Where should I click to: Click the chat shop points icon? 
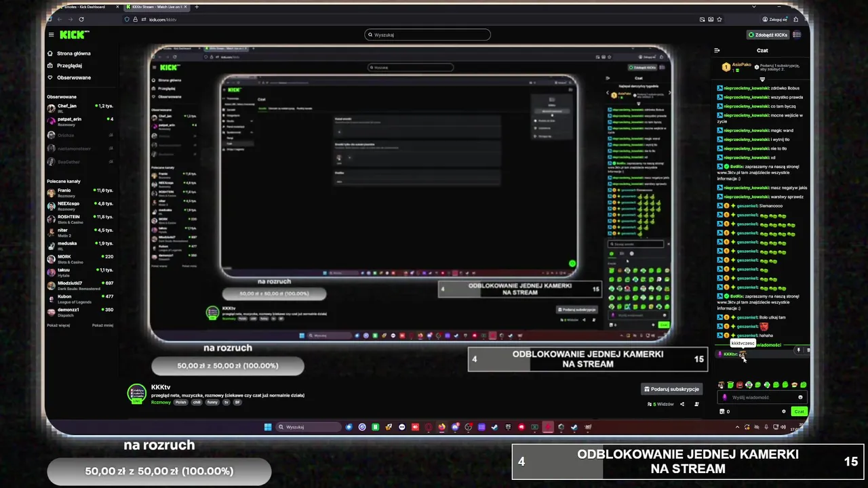coord(722,411)
